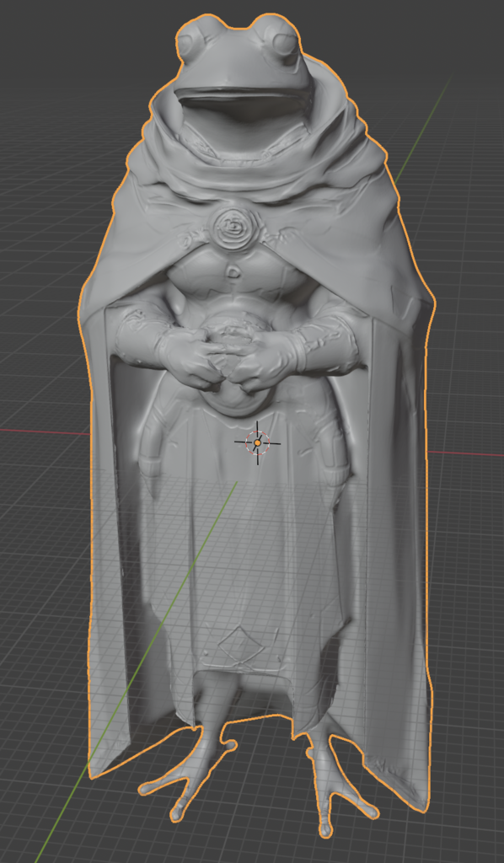Click the right hanging cloak panel
504x863 pixels.
coord(396,550)
